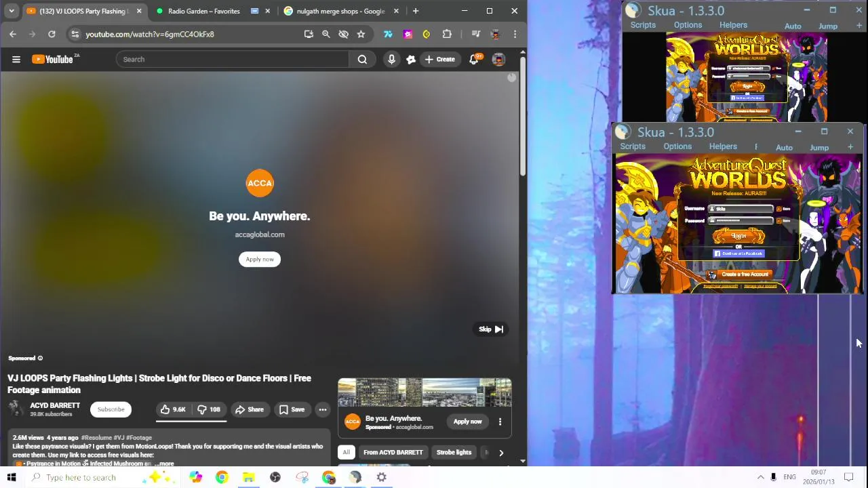This screenshot has height=488, width=868.
Task: Expand video description with ...more
Action: pos(164,464)
